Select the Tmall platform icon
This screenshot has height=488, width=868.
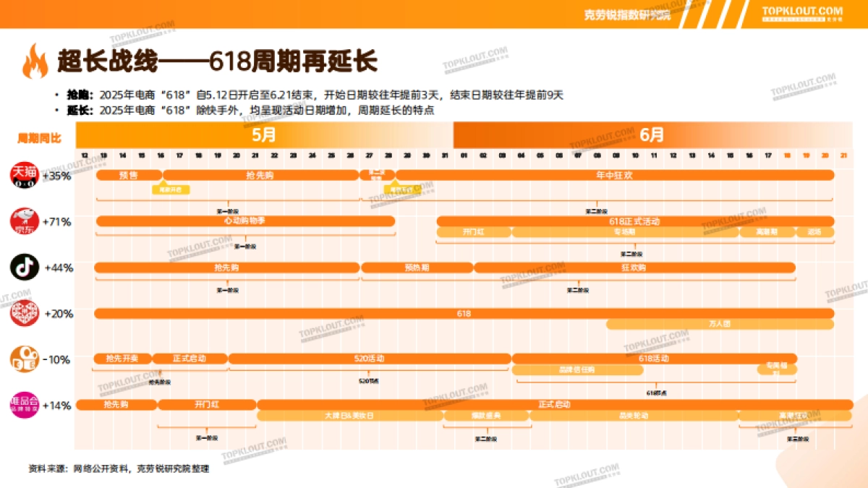coord(23,176)
